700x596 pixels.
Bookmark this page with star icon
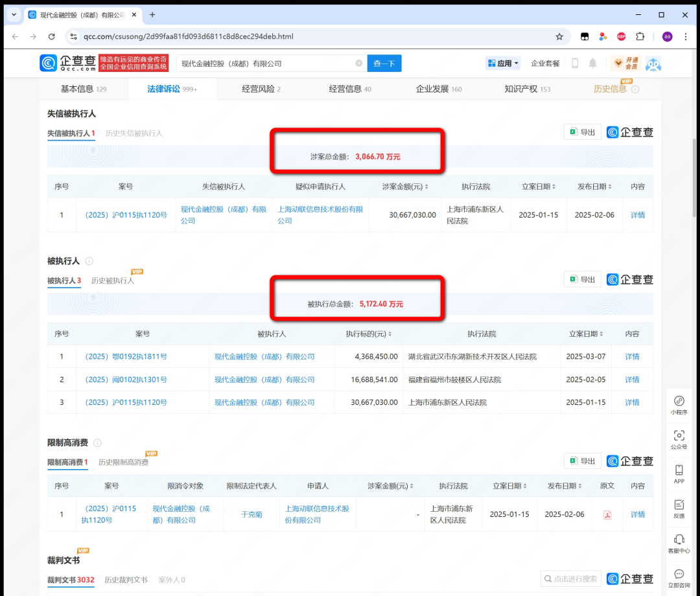[x=559, y=36]
